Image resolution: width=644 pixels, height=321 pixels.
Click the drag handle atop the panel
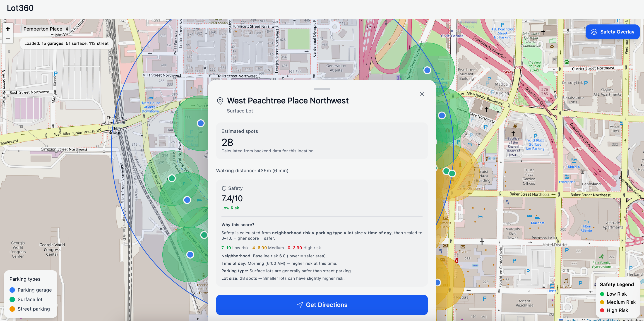pyautogui.click(x=322, y=89)
